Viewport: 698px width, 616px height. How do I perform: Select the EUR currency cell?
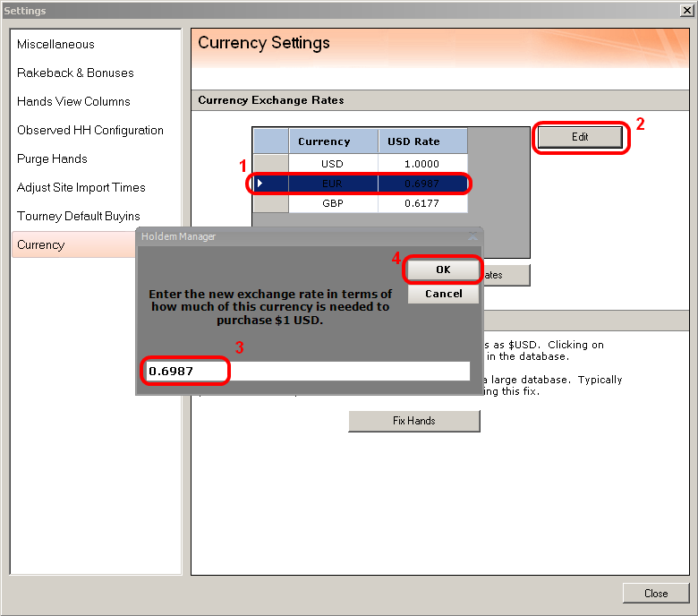333,184
